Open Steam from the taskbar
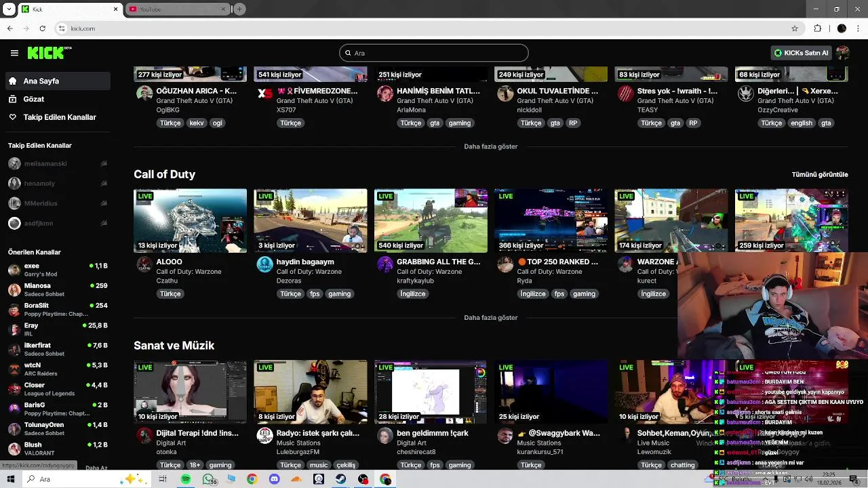The height and width of the screenshot is (488, 868). pyautogui.click(x=340, y=479)
